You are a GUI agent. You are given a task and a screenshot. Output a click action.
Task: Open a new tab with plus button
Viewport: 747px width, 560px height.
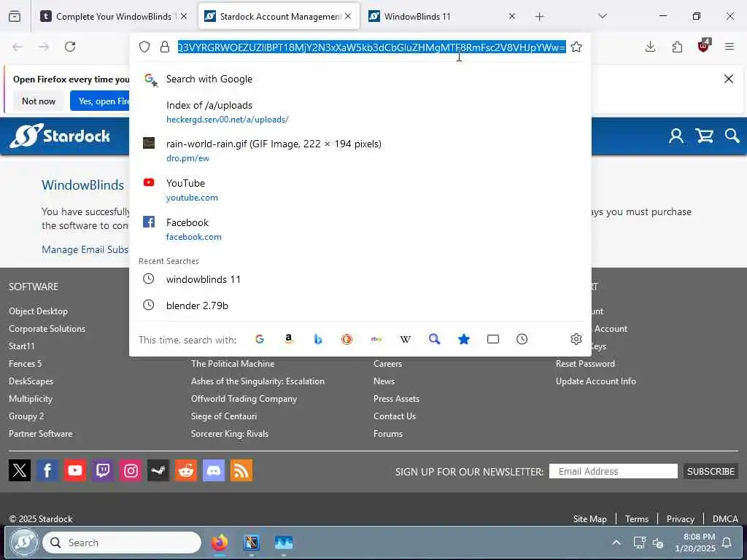(539, 16)
